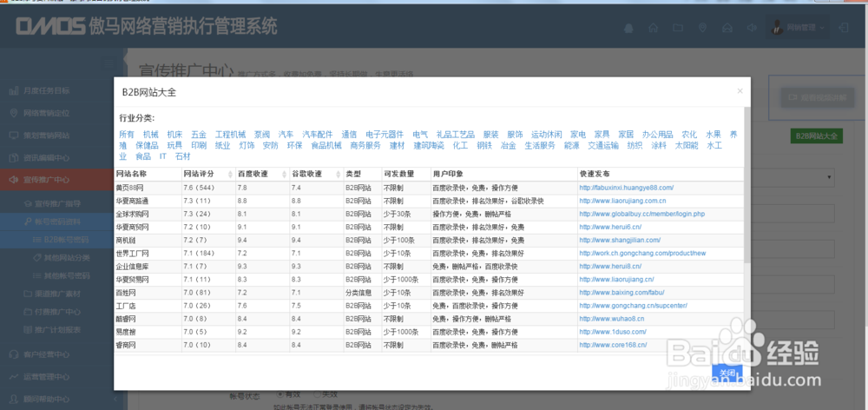
Task: Click the logout exit icon in the header
Action: (x=844, y=28)
